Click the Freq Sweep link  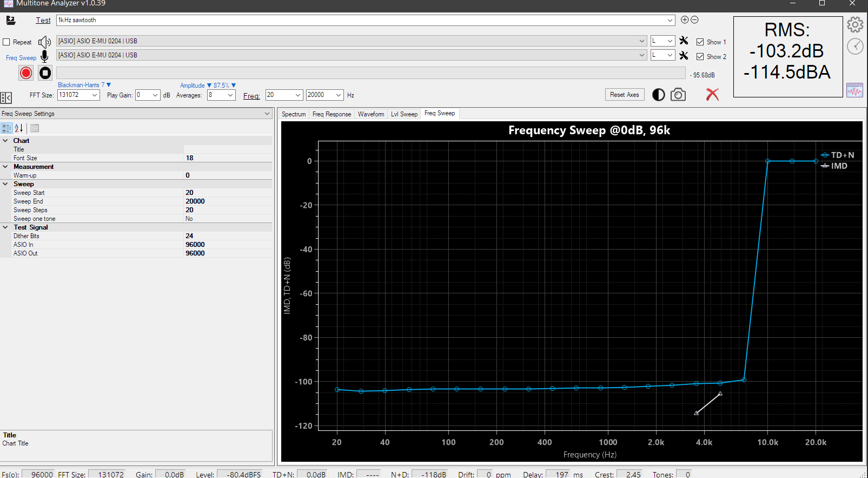point(21,58)
